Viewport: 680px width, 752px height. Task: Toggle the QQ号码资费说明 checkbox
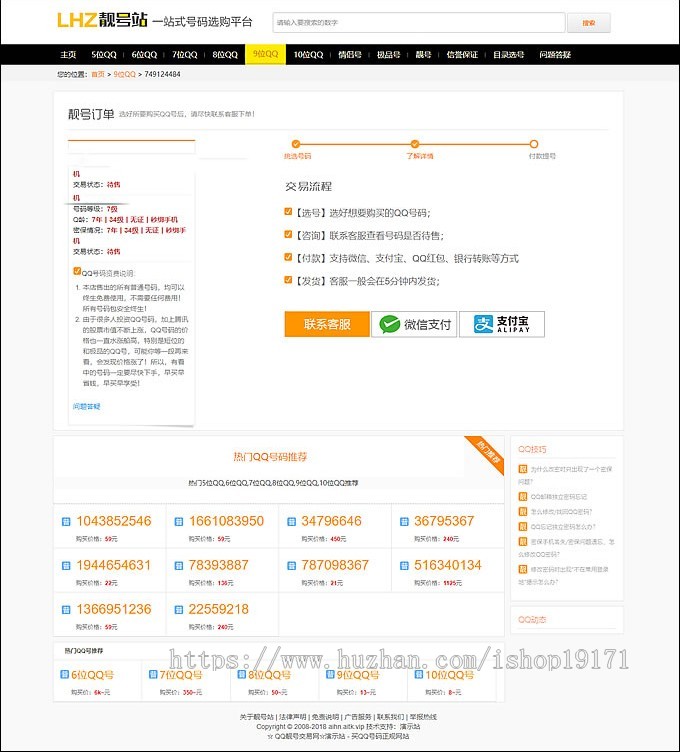click(x=77, y=271)
